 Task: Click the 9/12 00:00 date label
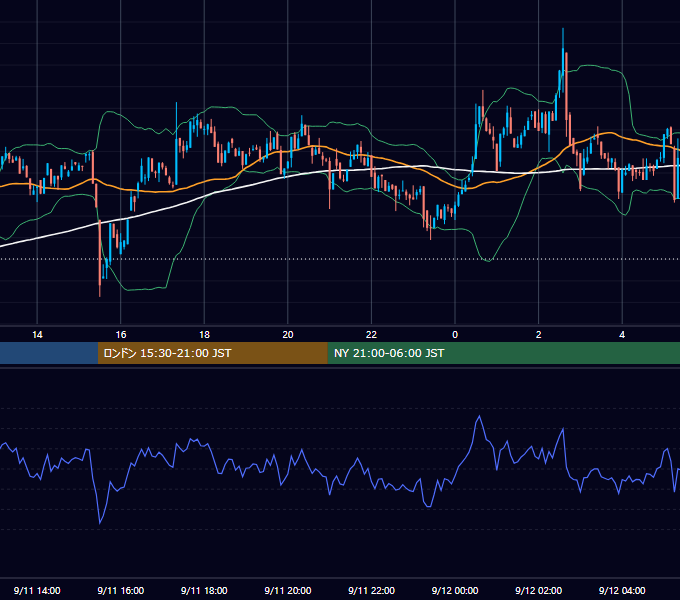tap(455, 590)
